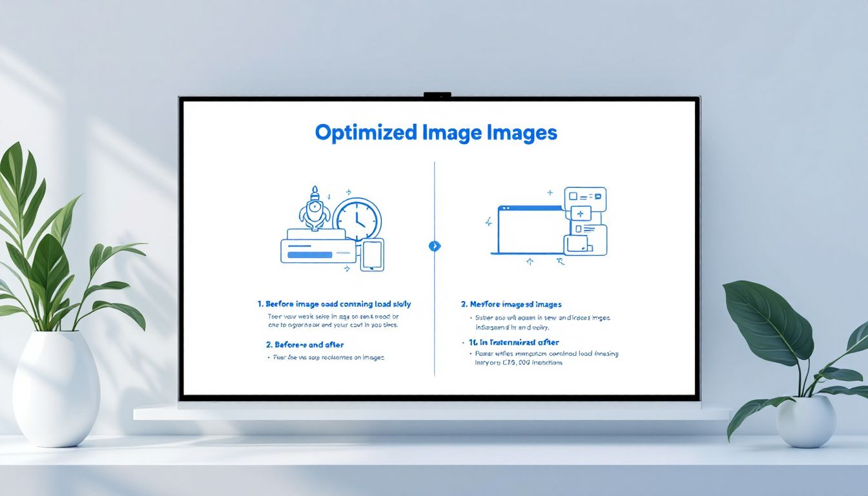Click the blue progress bar inside the card graphic

pyautogui.click(x=310, y=254)
